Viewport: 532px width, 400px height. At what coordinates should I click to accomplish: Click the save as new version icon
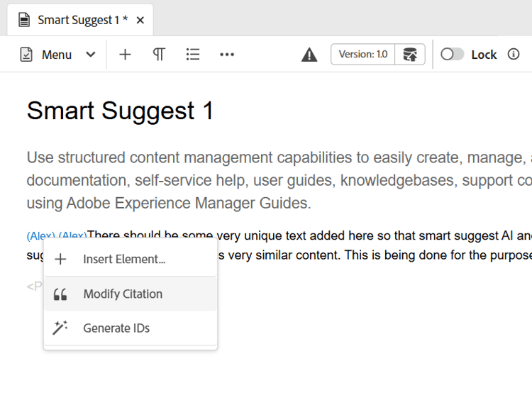point(410,55)
